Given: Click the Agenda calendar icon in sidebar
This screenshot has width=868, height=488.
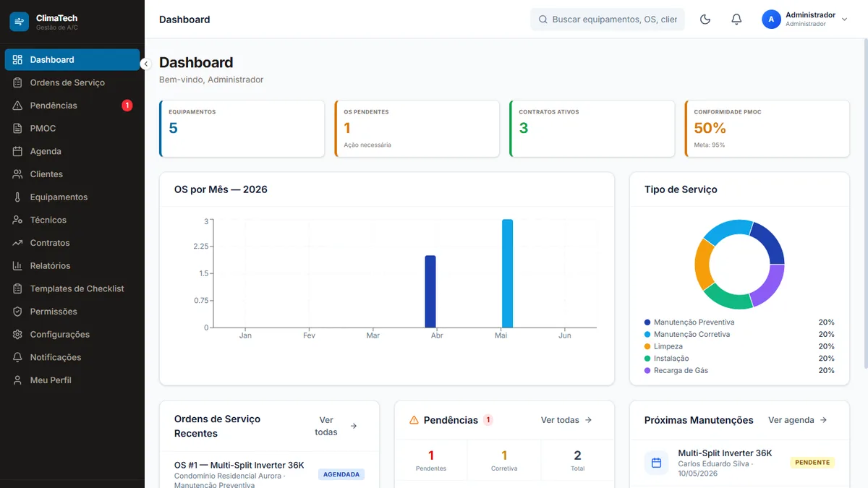Looking at the screenshot, I should (17, 151).
